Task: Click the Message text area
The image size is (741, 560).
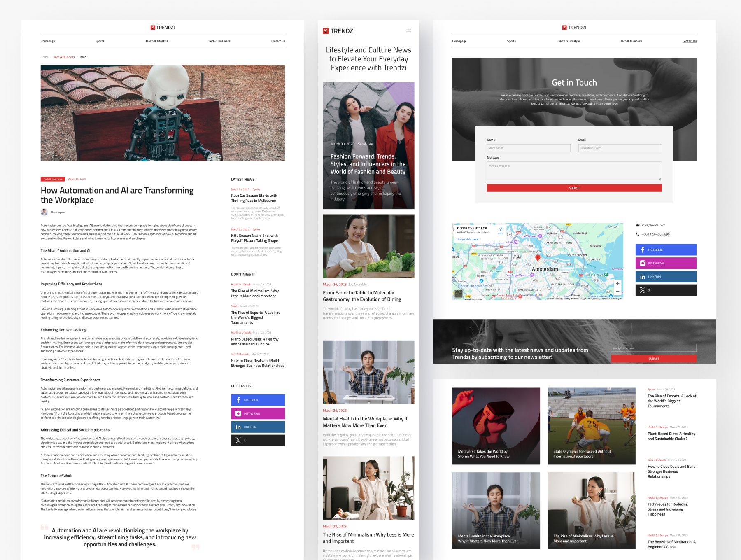Action: (574, 171)
